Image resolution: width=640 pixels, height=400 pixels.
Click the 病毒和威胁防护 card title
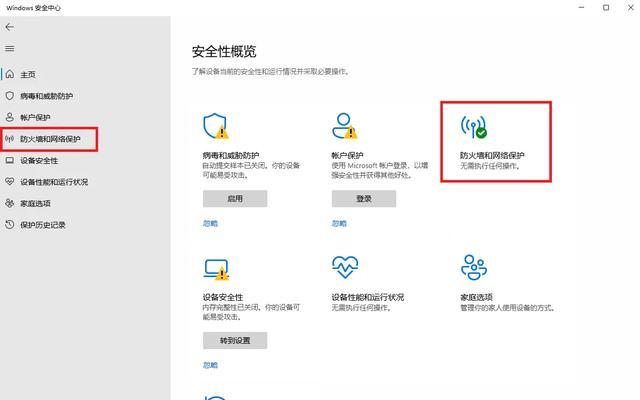[231, 156]
